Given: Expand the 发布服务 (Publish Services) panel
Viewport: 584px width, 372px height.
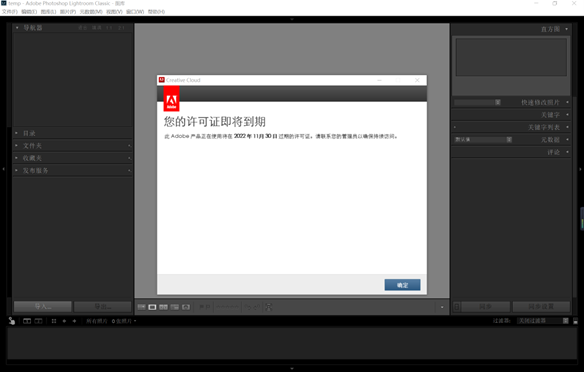Looking at the screenshot, I should (16, 170).
